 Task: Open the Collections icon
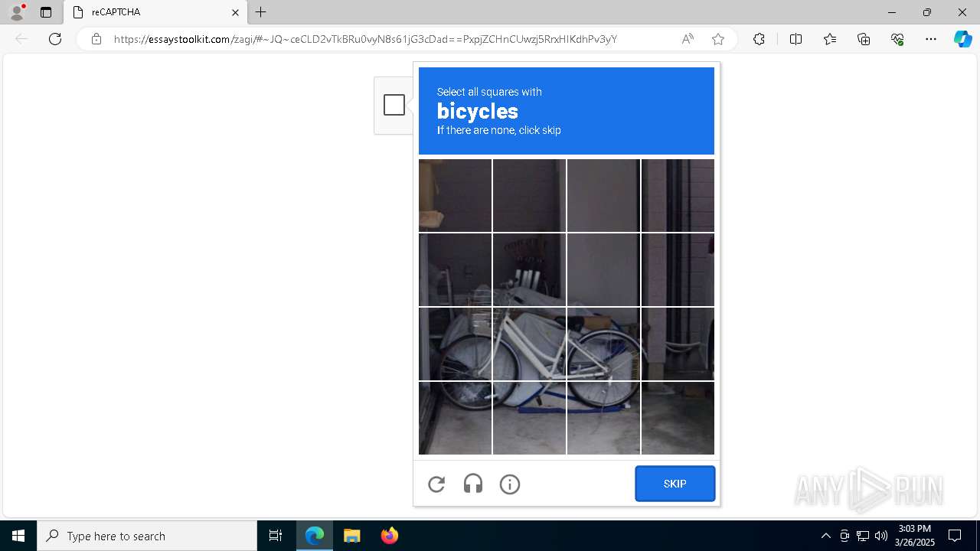pos(864,39)
